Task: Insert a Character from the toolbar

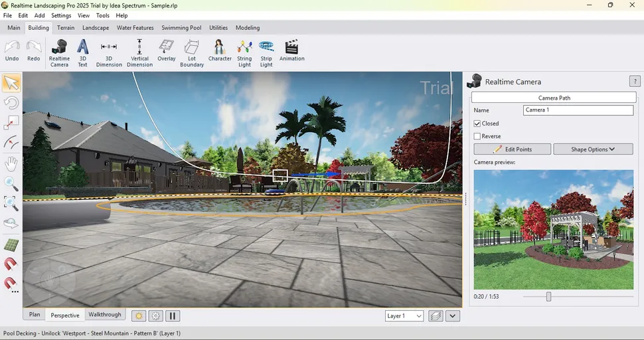Action: click(220, 53)
